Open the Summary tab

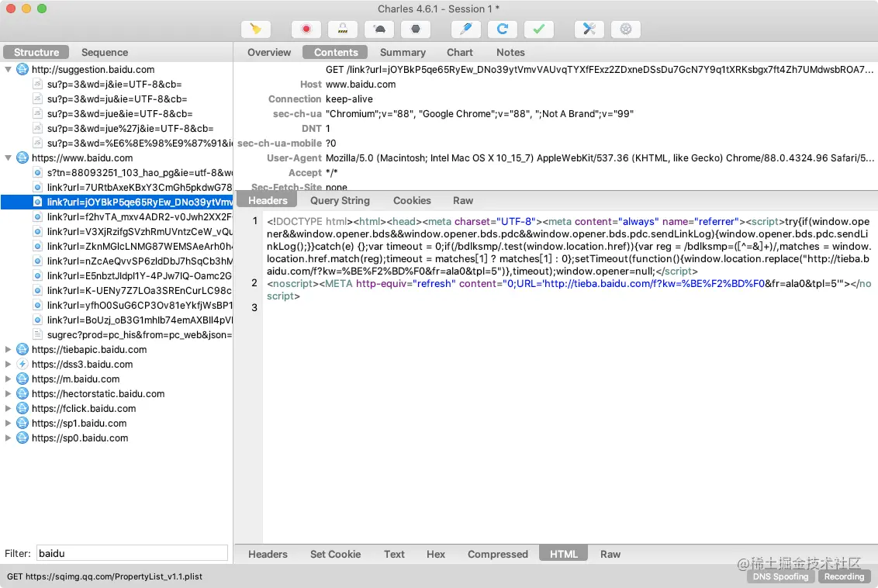pyautogui.click(x=403, y=52)
